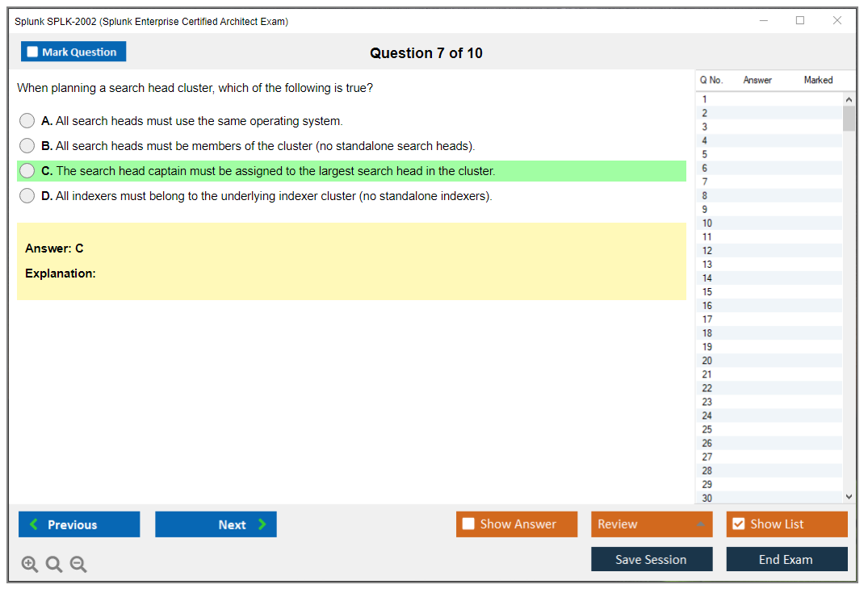868x593 pixels.
Task: Click the zoom out magnifier icon
Action: coord(78,565)
